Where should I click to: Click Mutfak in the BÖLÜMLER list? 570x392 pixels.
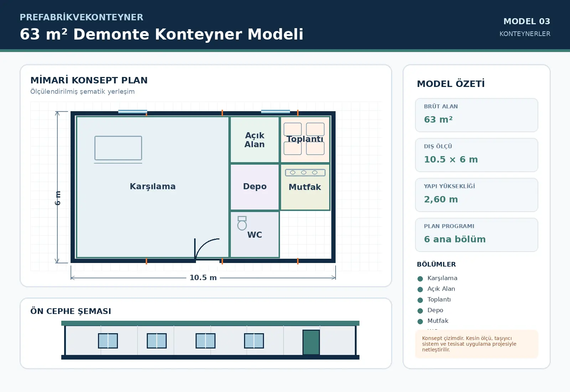(438, 321)
